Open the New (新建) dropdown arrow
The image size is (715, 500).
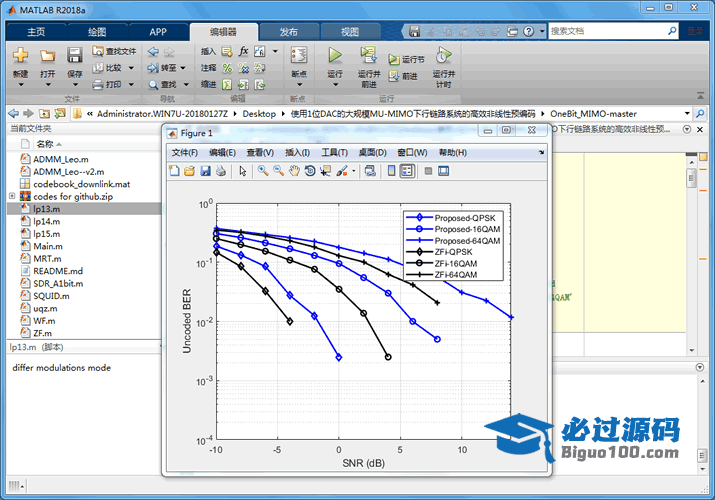(21, 84)
